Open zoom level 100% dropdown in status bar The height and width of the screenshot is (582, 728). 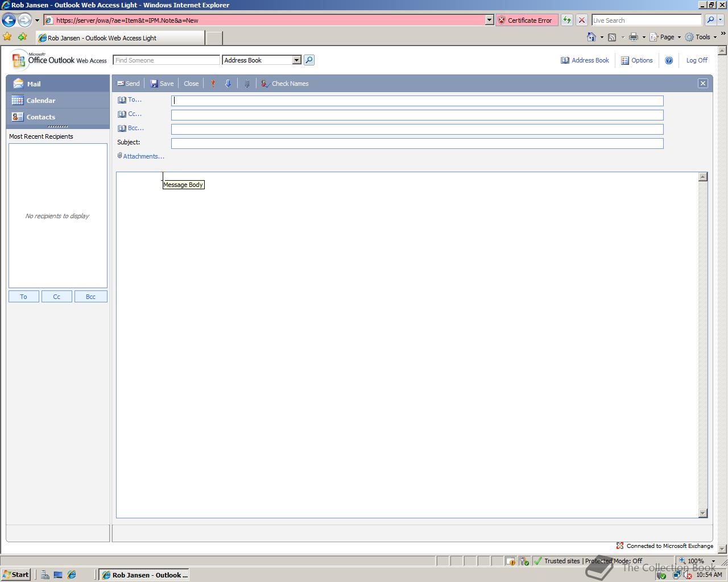point(713,561)
